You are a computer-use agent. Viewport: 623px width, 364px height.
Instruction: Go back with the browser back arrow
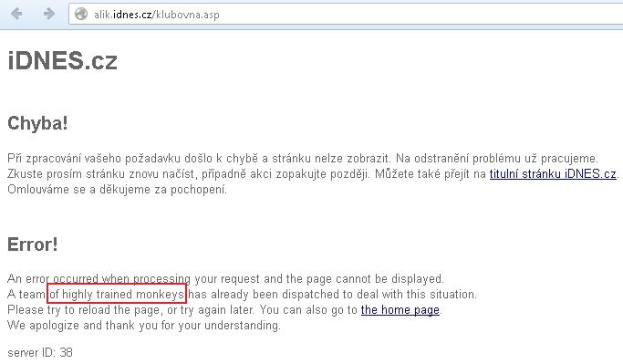(x=16, y=14)
